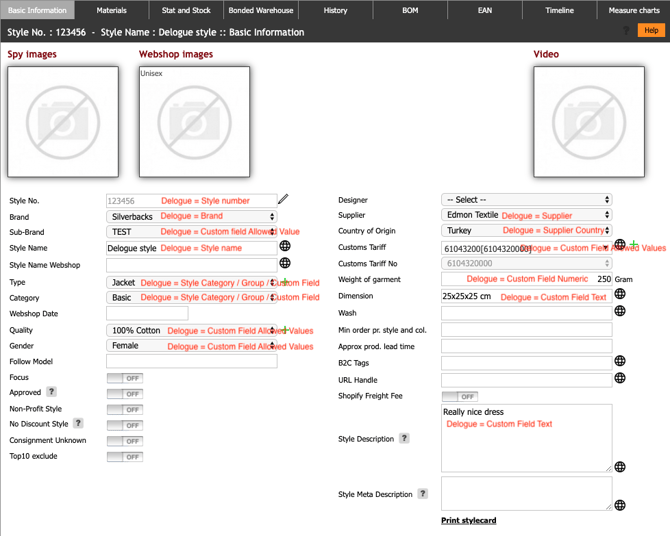The image size is (670, 536).
Task: Open translation globe for Style Name Webshop
Action: click(285, 263)
